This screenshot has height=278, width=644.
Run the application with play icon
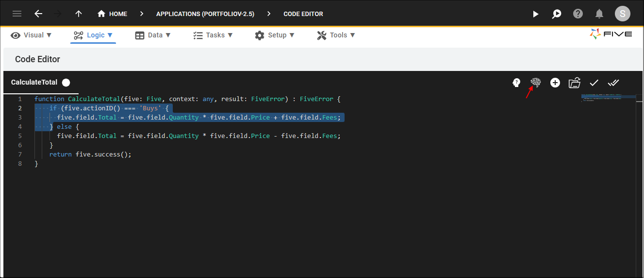535,14
